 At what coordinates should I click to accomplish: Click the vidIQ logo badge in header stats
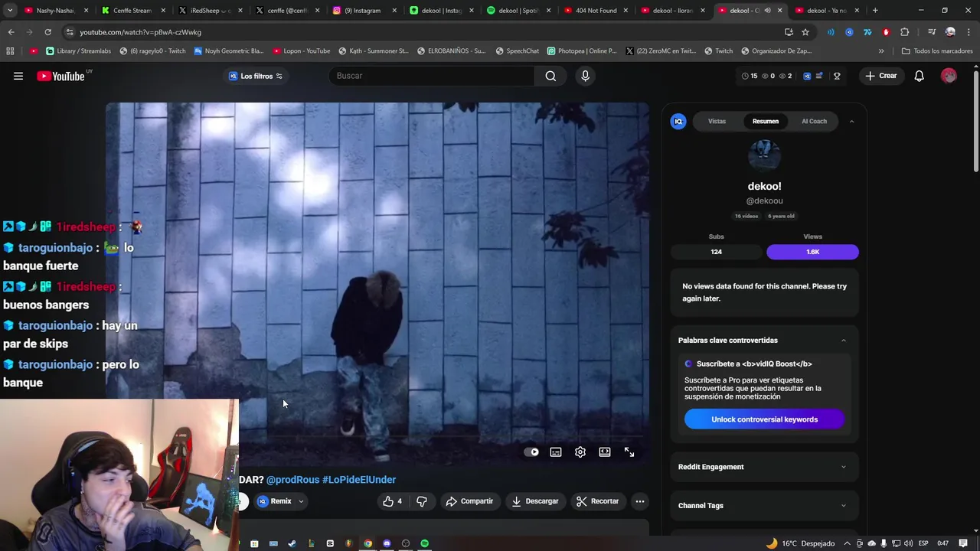807,76
